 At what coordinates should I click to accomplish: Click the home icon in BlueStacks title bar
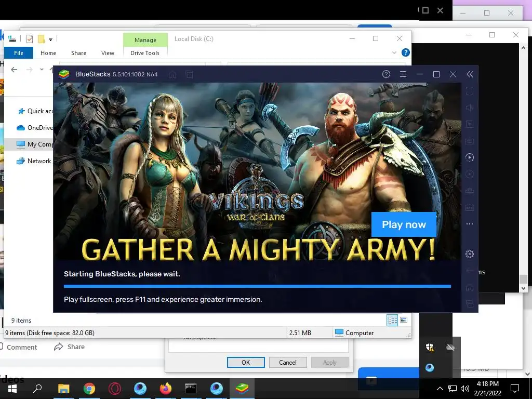click(x=172, y=74)
